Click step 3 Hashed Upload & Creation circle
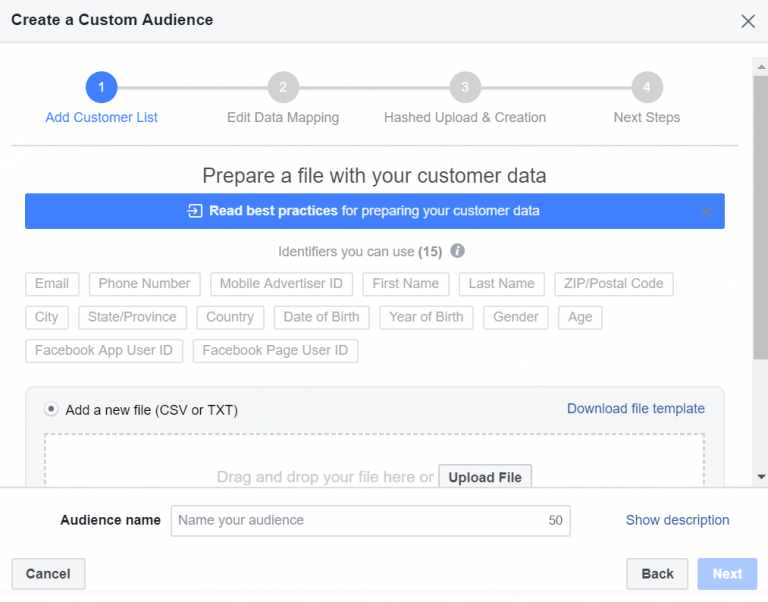Screen dimensions: 768x602 point(465,87)
